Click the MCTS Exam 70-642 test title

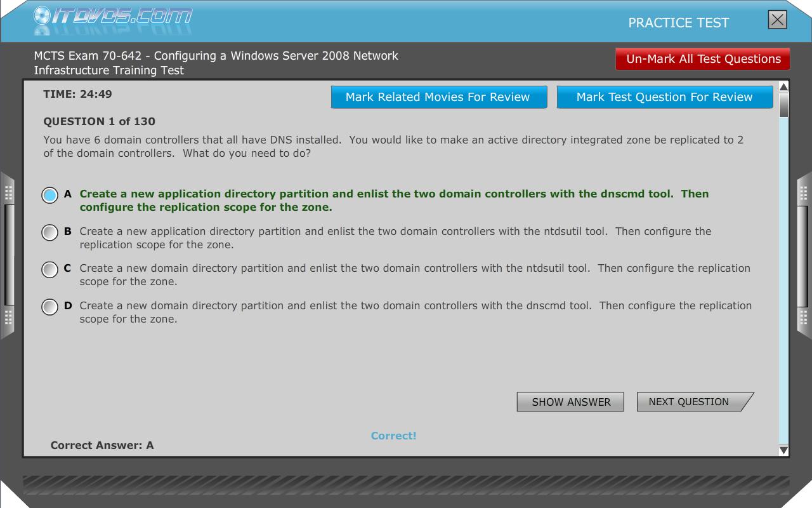point(216,63)
